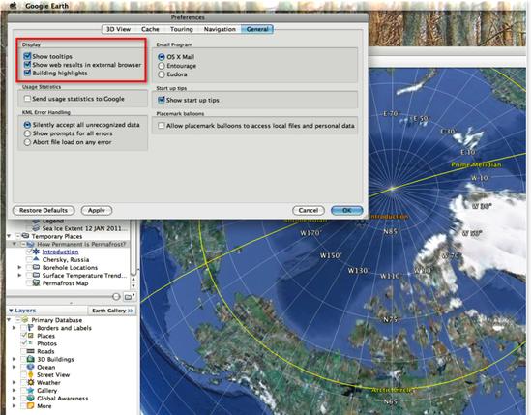Select Show prompts for all errors

click(27, 133)
